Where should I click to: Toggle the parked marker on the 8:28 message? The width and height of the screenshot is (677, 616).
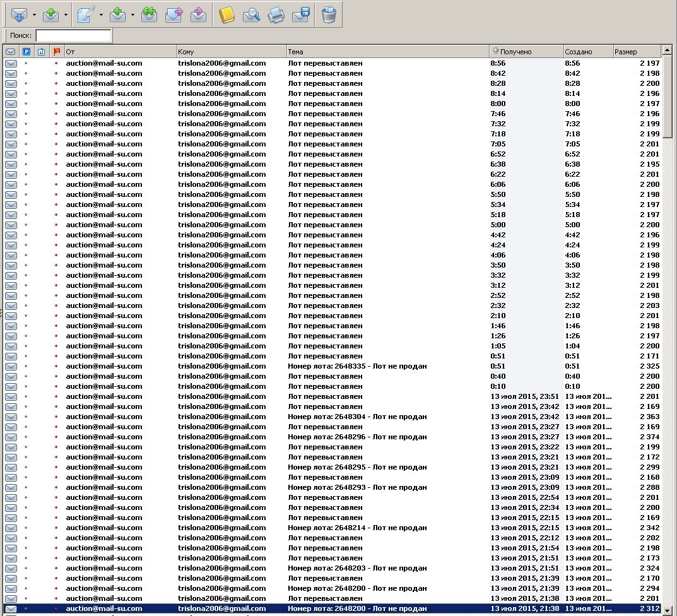(x=26, y=83)
